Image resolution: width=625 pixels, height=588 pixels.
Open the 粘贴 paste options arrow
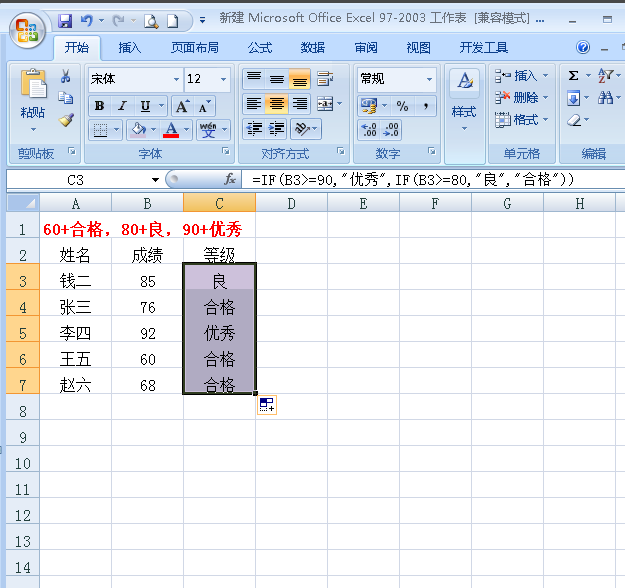tap(33, 129)
